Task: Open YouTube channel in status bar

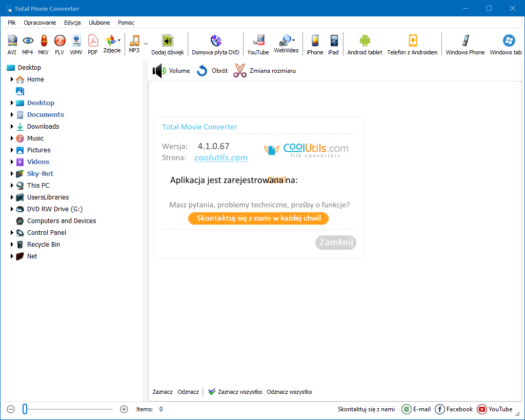Action: pos(495,409)
